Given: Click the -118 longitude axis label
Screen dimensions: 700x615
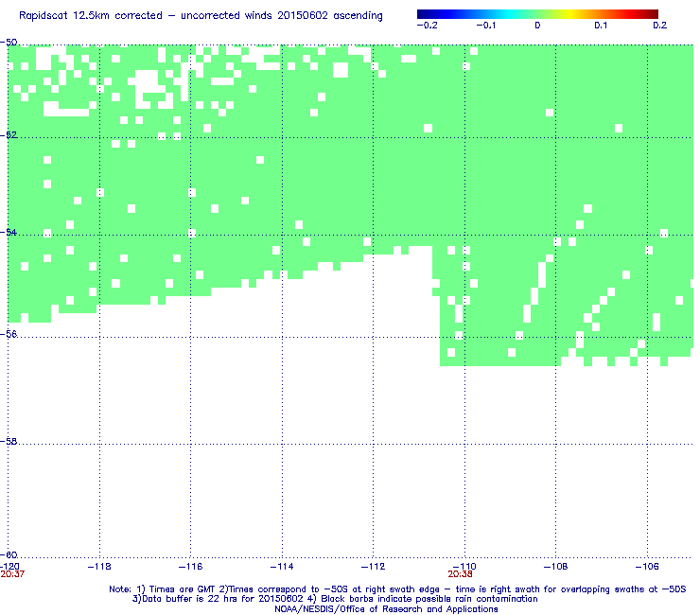Looking at the screenshot, I should [99, 567].
